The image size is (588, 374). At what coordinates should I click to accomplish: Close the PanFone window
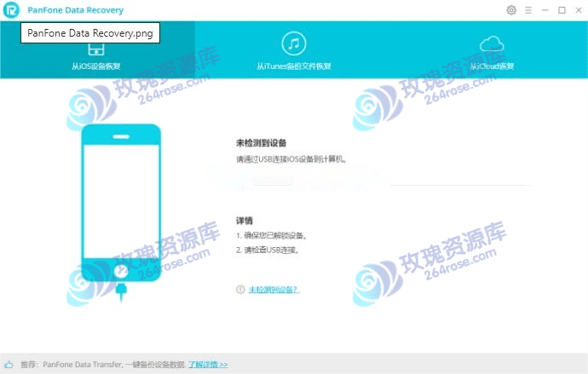click(x=579, y=10)
